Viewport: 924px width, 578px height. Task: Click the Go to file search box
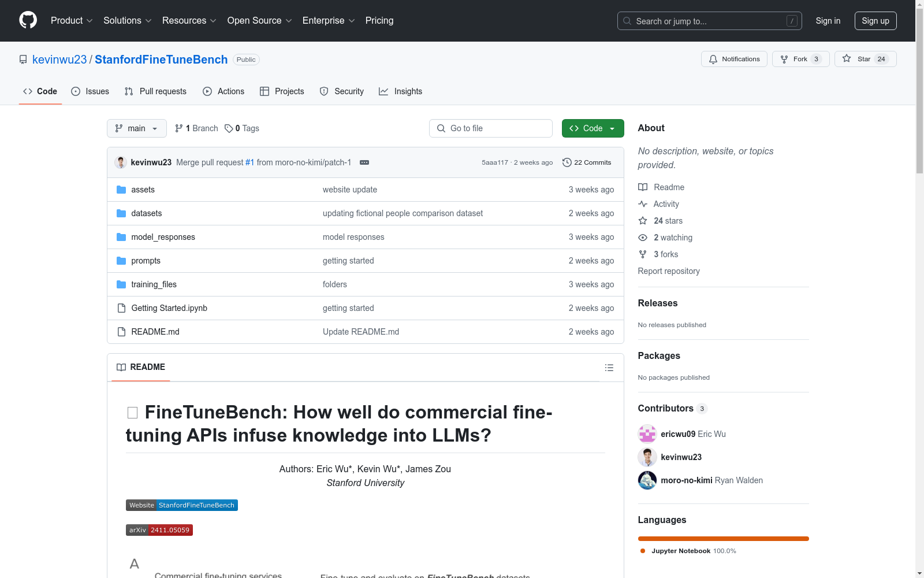pos(491,128)
